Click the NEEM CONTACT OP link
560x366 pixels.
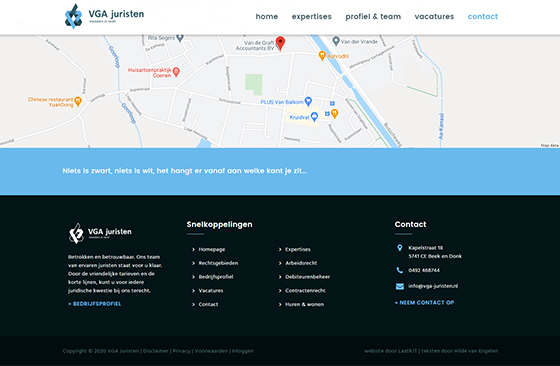click(424, 302)
